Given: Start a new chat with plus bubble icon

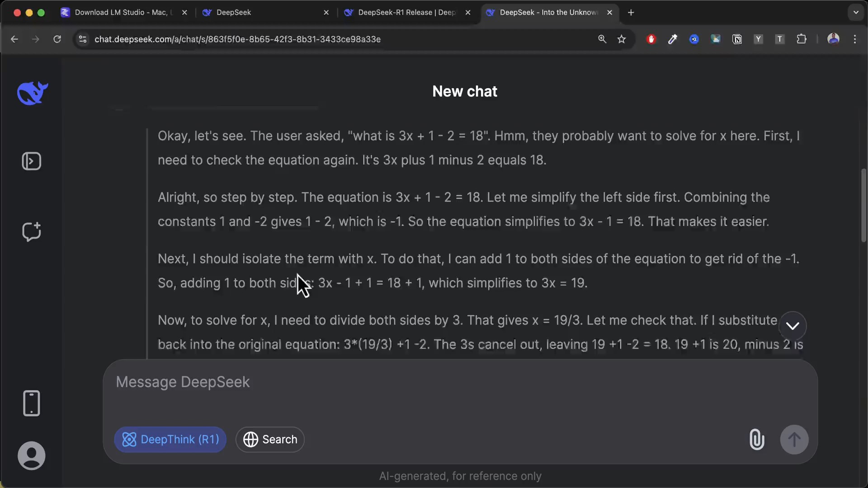Looking at the screenshot, I should [32, 232].
